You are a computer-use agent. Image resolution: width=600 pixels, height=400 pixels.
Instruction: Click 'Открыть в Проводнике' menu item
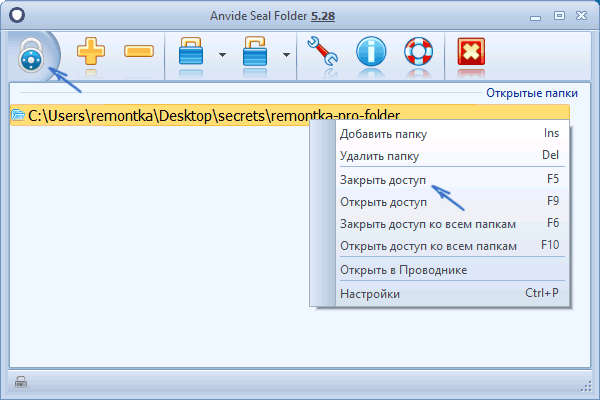click(x=403, y=270)
